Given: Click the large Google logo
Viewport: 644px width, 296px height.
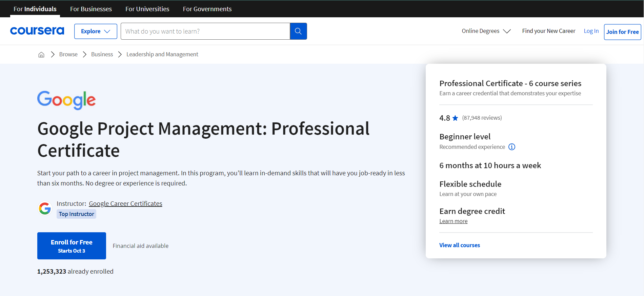Looking at the screenshot, I should pyautogui.click(x=66, y=100).
